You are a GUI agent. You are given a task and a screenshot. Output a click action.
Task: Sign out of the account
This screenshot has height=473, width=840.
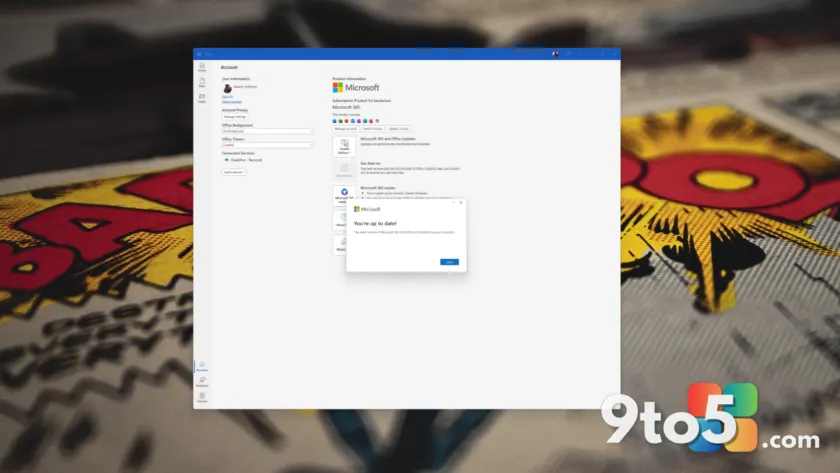pyautogui.click(x=227, y=97)
